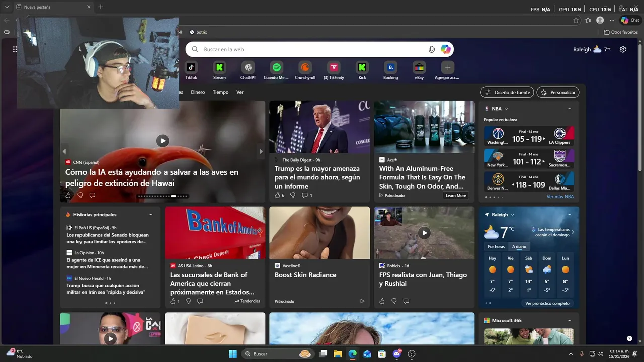Viewport: 644px width, 362px height.
Task: Open the Crunchyroll shortcut tile
Action: click(305, 70)
